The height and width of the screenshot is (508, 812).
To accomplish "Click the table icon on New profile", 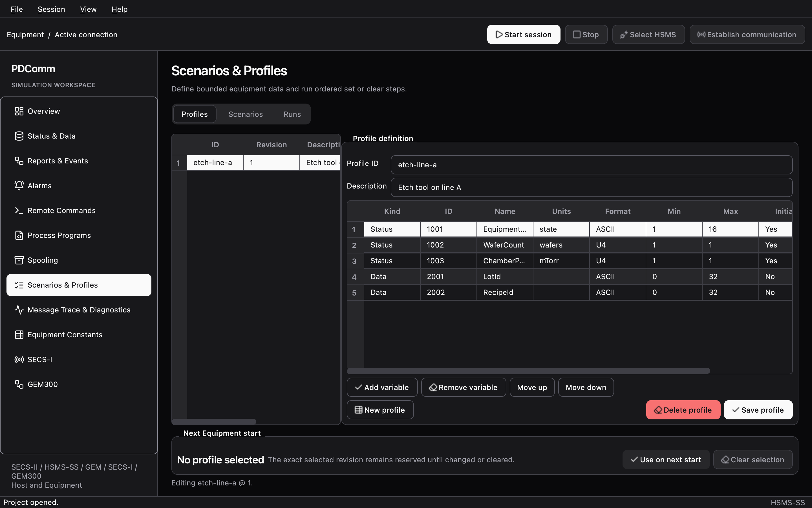I will coord(358,410).
